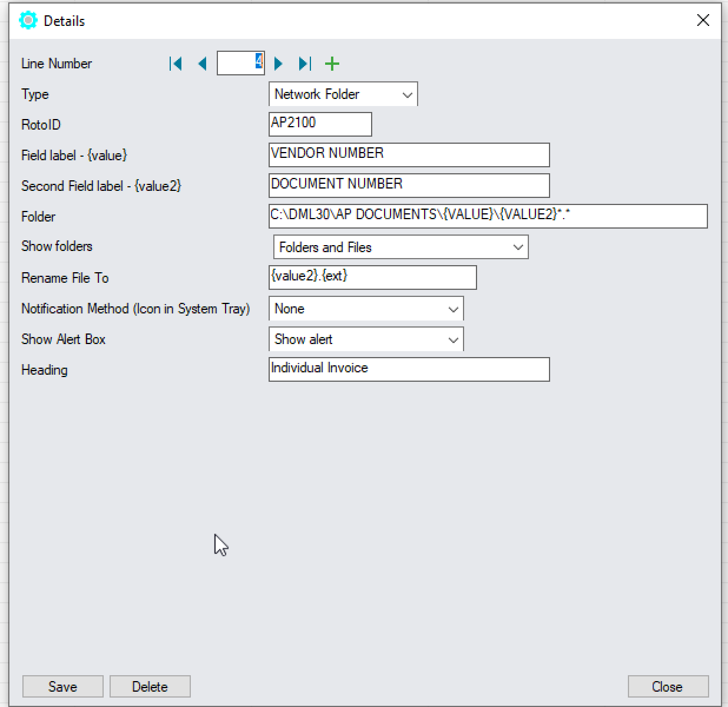This screenshot has height=707, width=728.
Task: Jump to last record navigation arrow
Action: click(x=305, y=64)
